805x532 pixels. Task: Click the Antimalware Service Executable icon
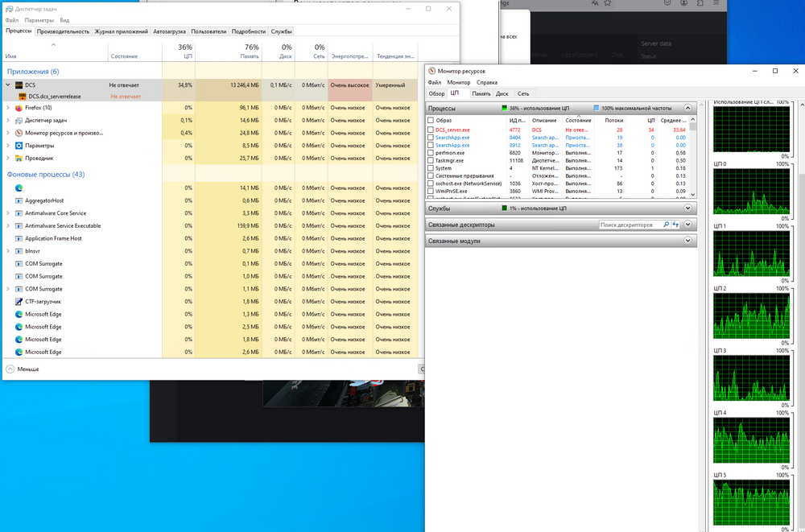19,226
